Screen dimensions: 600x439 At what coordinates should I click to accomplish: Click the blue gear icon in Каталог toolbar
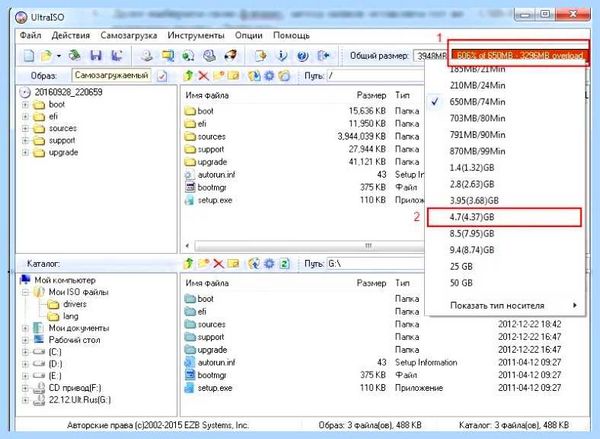click(269, 263)
